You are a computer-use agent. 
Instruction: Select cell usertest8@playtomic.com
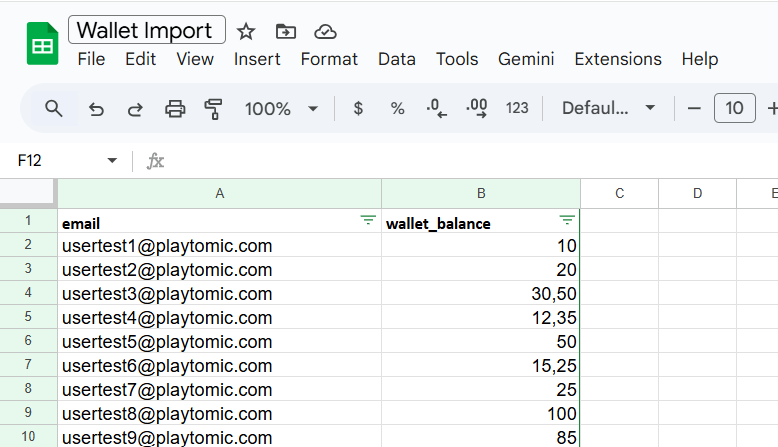219,413
